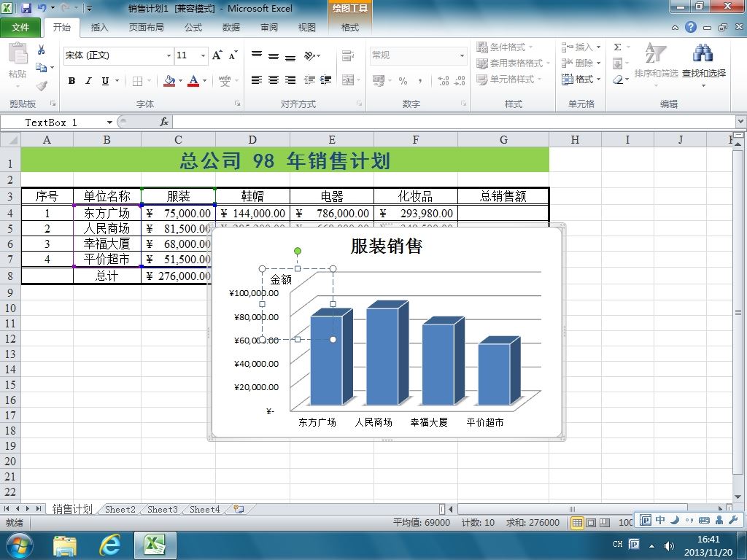
Task: Open the number format dropdown showing 常规
Action: click(462, 55)
